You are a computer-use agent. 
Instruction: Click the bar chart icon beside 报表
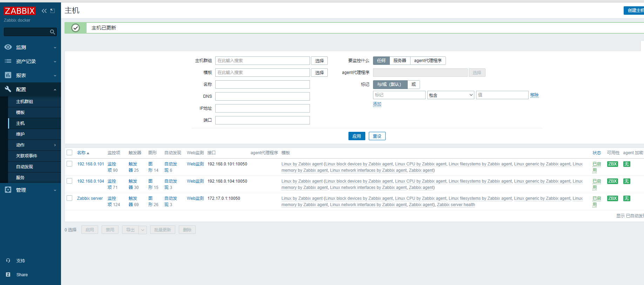pyautogui.click(x=8, y=75)
